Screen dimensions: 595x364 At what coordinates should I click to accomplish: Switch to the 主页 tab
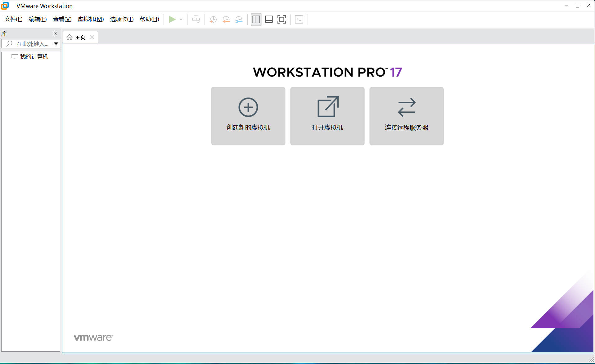coord(80,37)
